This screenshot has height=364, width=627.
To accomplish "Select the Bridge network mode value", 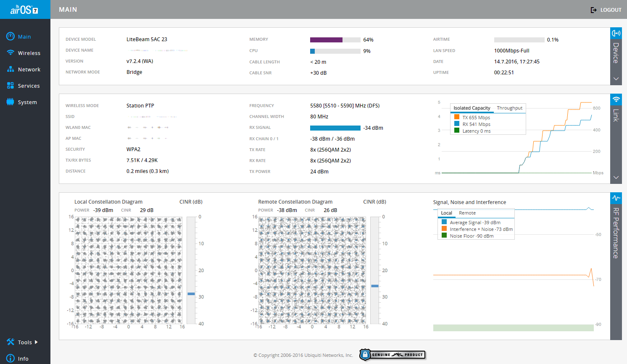I will pos(134,72).
